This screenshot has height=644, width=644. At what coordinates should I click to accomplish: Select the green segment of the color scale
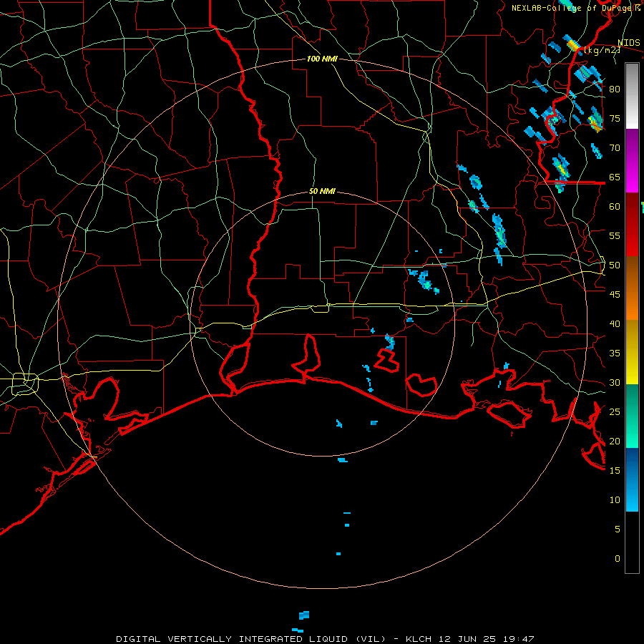[x=632, y=416]
